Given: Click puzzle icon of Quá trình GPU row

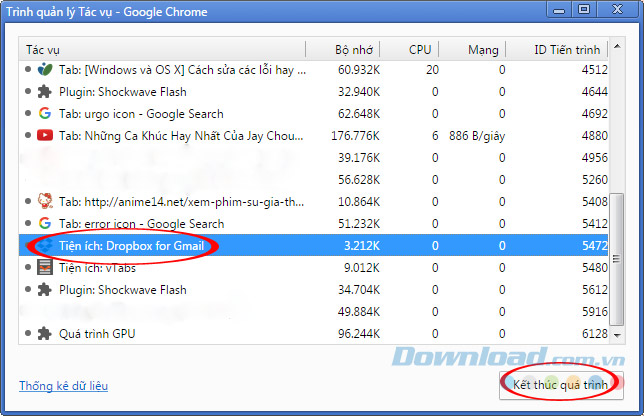Looking at the screenshot, I should (x=45, y=333).
